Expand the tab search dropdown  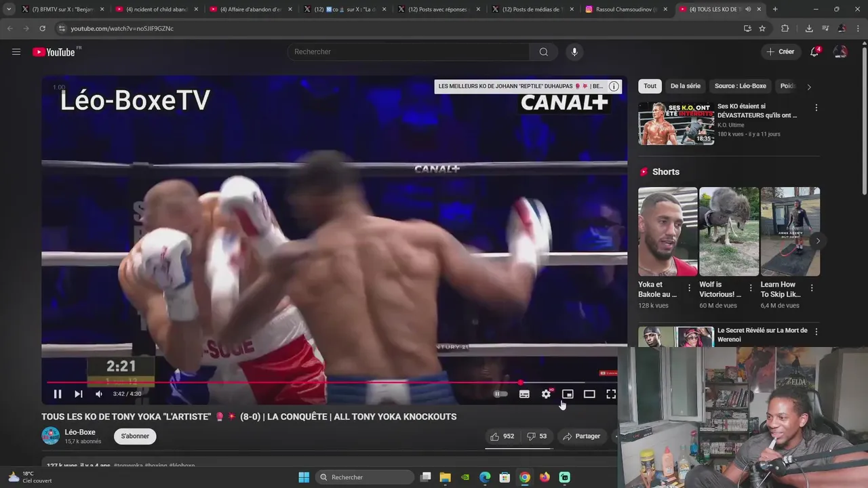click(x=8, y=9)
